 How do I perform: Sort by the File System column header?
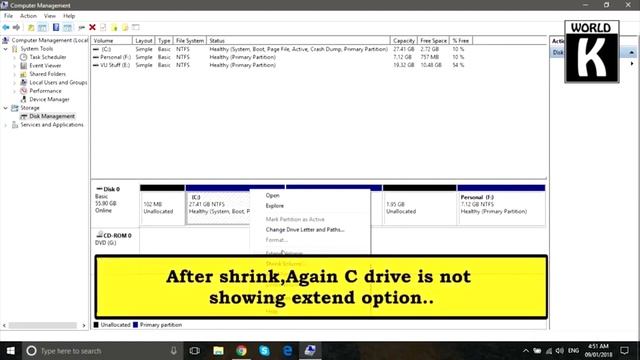[x=190, y=41]
